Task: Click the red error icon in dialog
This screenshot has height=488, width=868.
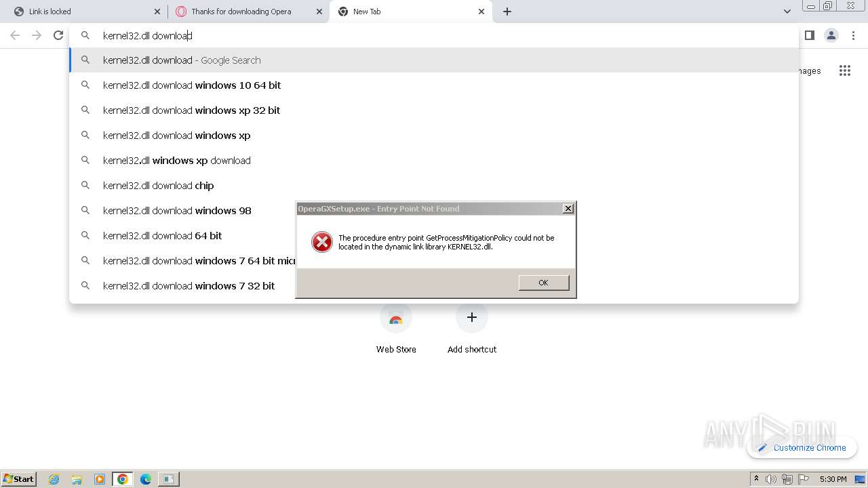Action: [321, 242]
